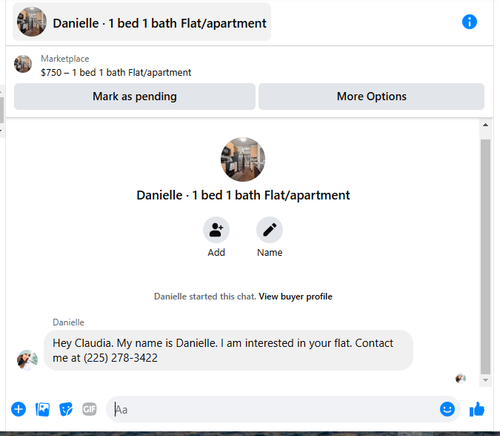The height and width of the screenshot is (436, 500).
Task: Click the $750 listing title text
Action: pyautogui.click(x=116, y=72)
